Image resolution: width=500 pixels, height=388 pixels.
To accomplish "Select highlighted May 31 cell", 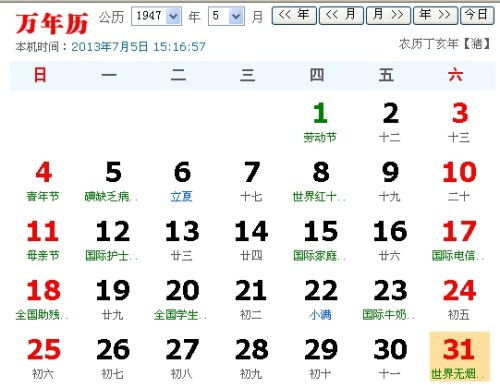I will click(x=460, y=356).
